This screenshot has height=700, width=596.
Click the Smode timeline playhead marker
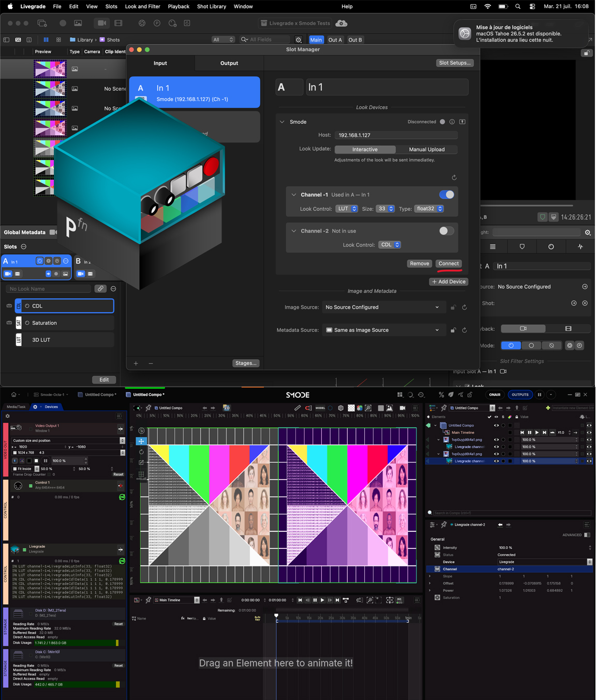coord(276,616)
